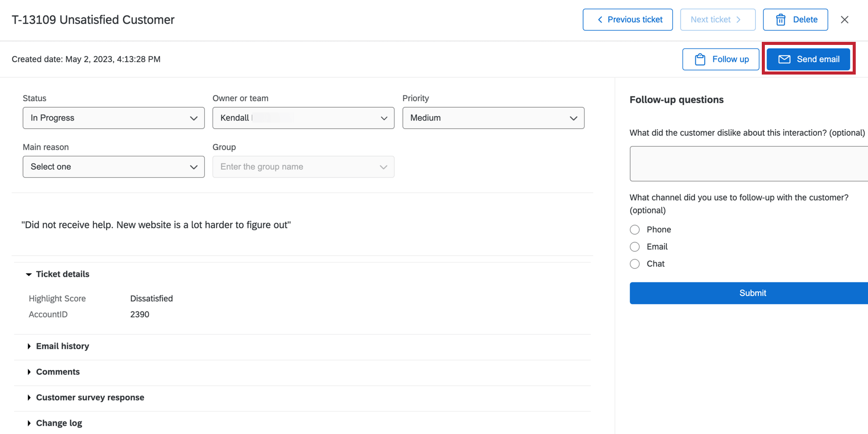Choose the Chat radio button

click(635, 264)
